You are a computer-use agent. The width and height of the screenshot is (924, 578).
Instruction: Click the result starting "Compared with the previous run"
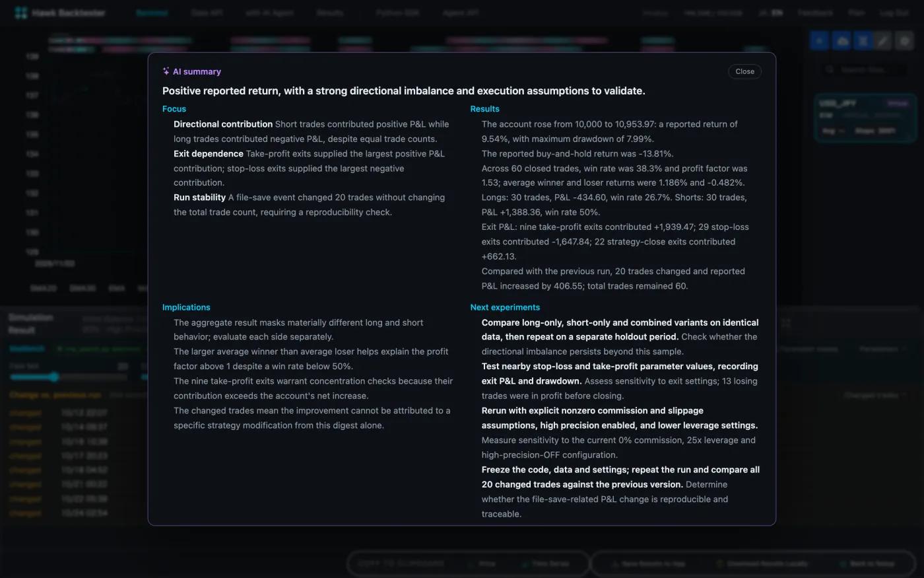pos(613,279)
